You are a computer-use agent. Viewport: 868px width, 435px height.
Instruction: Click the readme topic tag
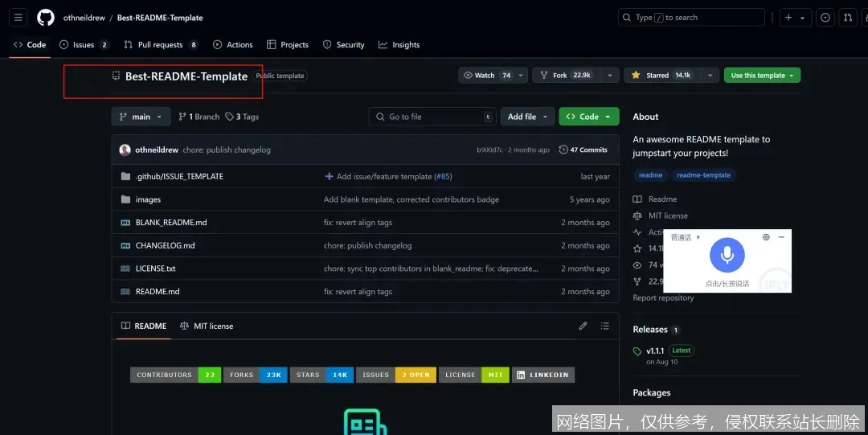(650, 175)
